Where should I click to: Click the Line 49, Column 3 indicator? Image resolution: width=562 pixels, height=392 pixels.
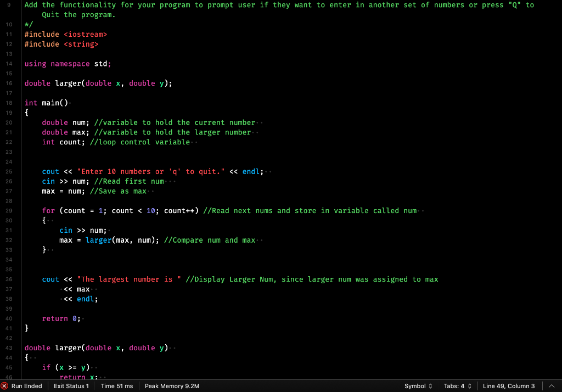coord(508,386)
